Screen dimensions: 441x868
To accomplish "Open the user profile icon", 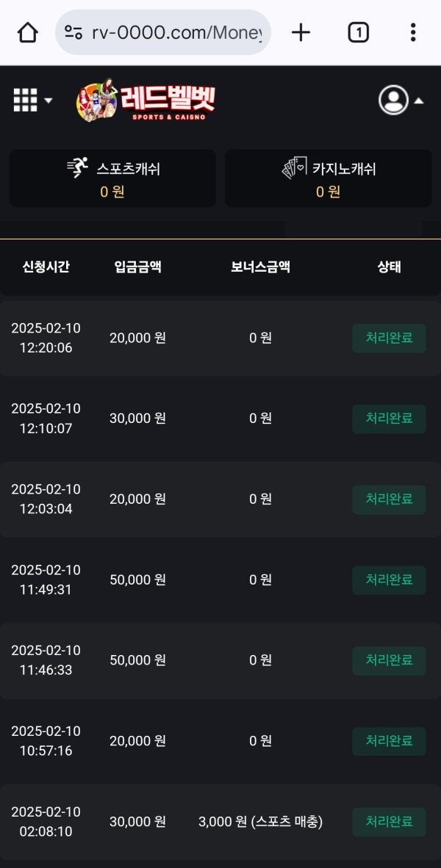I will tap(393, 101).
